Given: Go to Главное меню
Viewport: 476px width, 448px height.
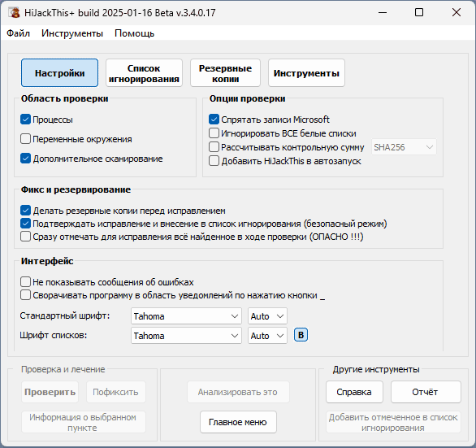Looking at the screenshot, I should click(x=238, y=422).
